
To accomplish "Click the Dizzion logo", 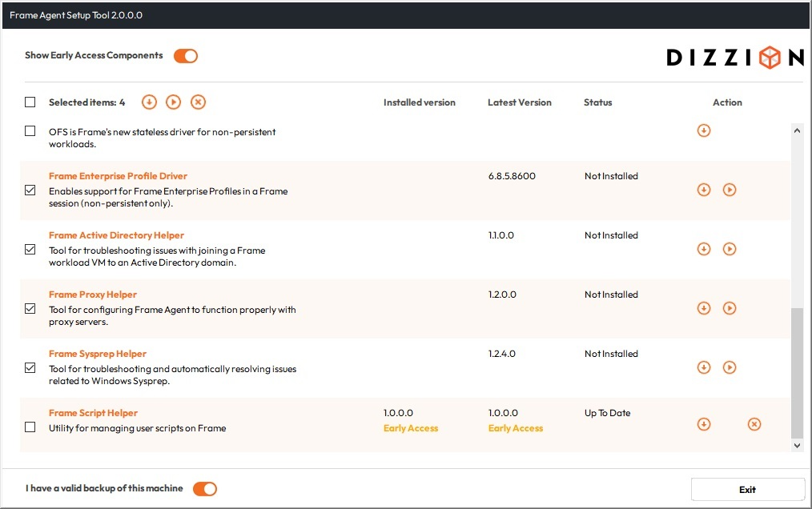I will (x=734, y=57).
